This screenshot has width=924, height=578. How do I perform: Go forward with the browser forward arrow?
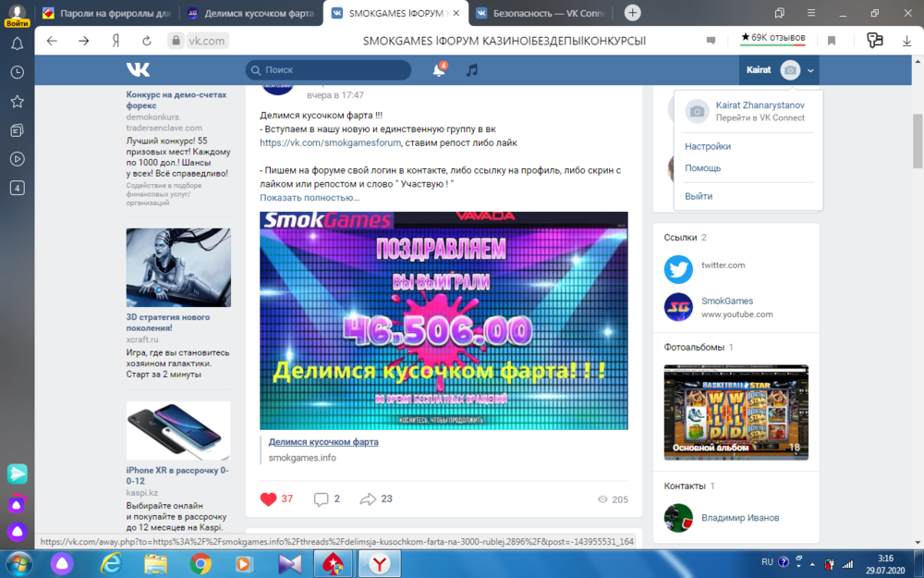coord(84,41)
